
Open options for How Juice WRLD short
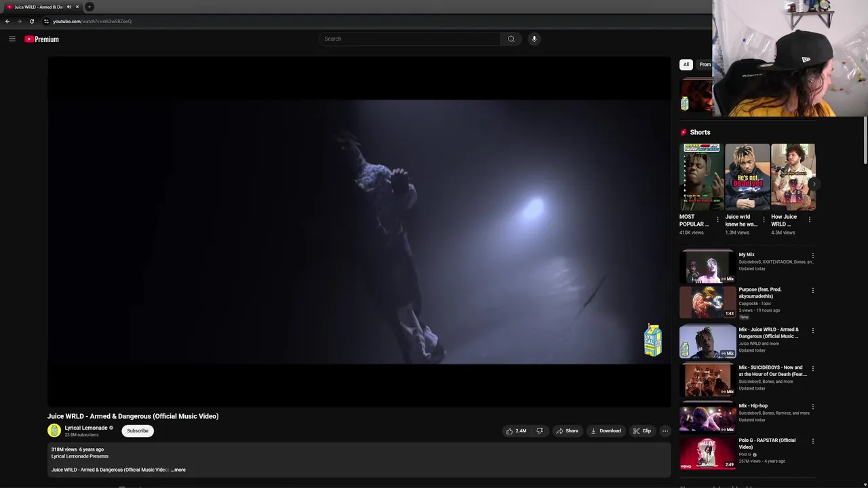point(809,220)
